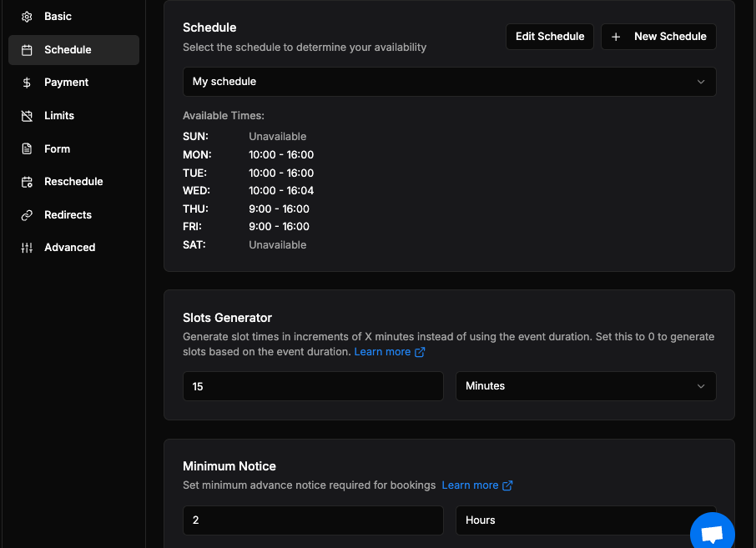Click the FRI: day label
This screenshot has height=548, width=756.
[x=192, y=227]
